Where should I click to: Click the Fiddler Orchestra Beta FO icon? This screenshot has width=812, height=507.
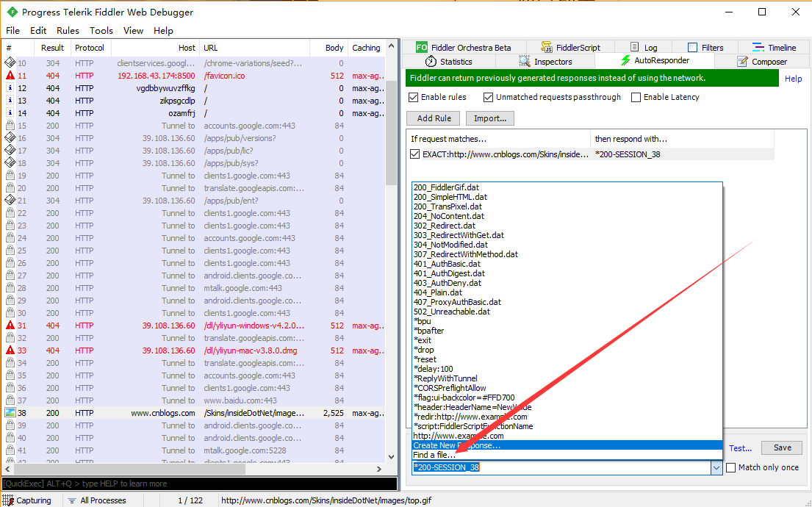[x=422, y=48]
